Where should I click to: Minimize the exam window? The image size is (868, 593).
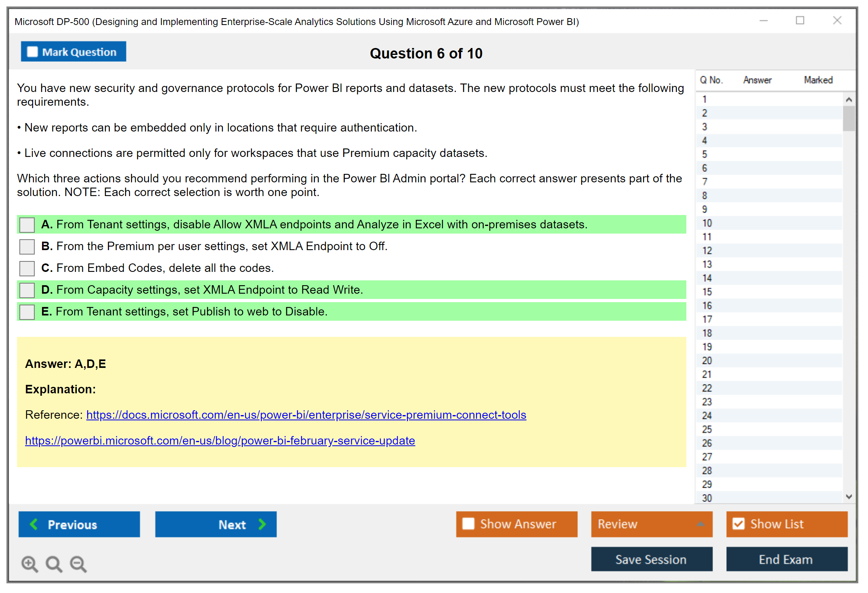coord(763,21)
